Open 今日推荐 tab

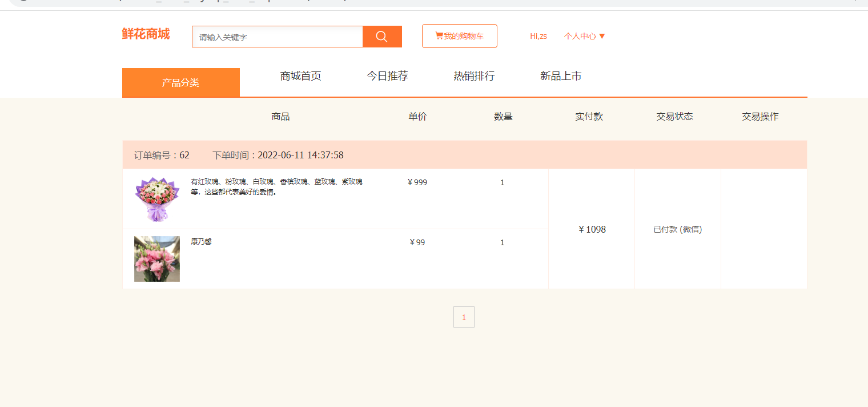click(388, 76)
